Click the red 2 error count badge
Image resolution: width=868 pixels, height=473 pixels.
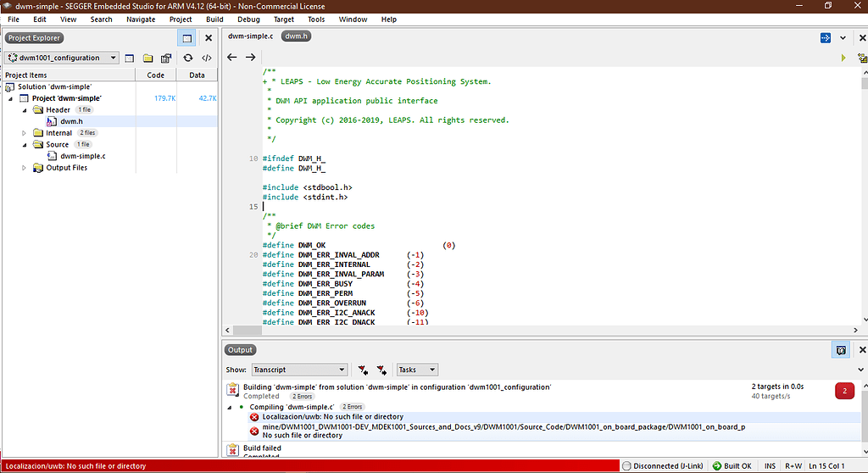(x=844, y=391)
